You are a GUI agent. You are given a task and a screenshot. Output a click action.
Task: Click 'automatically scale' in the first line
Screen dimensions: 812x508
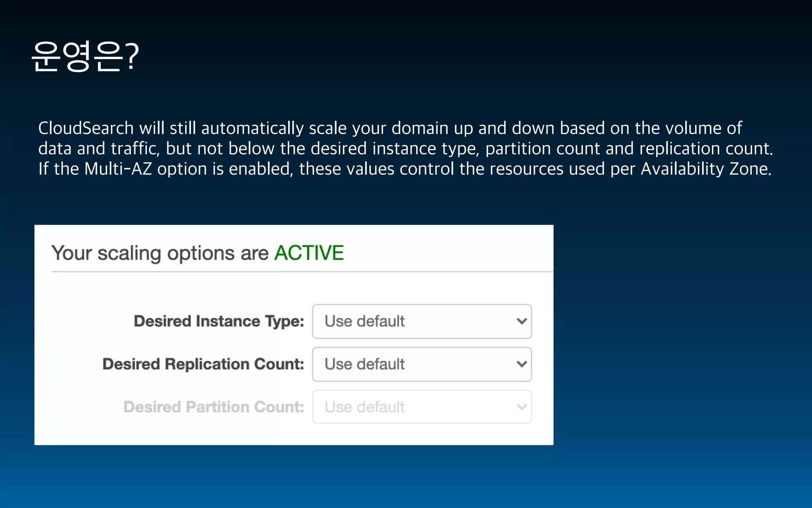(x=274, y=128)
